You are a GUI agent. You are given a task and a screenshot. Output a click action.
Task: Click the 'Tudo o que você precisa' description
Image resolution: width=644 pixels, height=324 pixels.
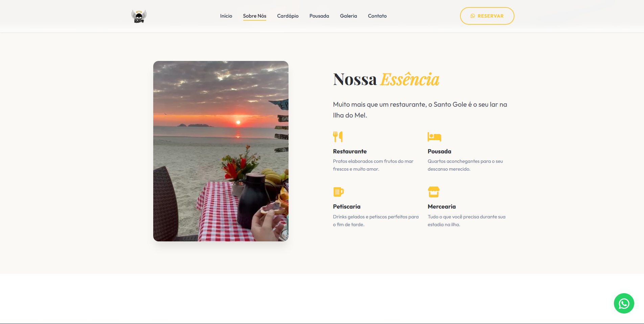[466, 221]
